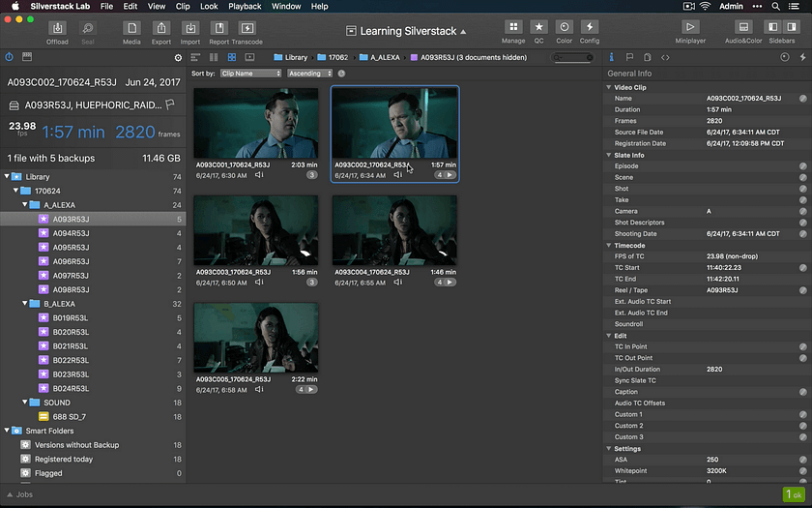Click the lightning icon in right sidebar header

pos(802,57)
